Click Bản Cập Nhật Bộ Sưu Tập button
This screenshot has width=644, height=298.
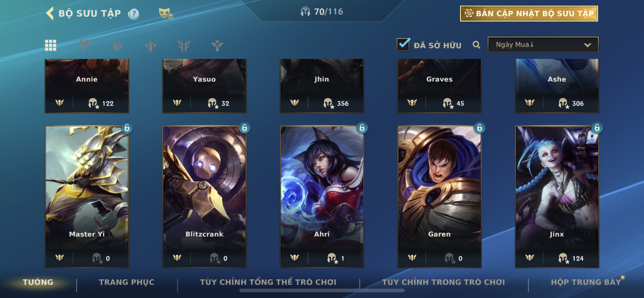pos(529,13)
